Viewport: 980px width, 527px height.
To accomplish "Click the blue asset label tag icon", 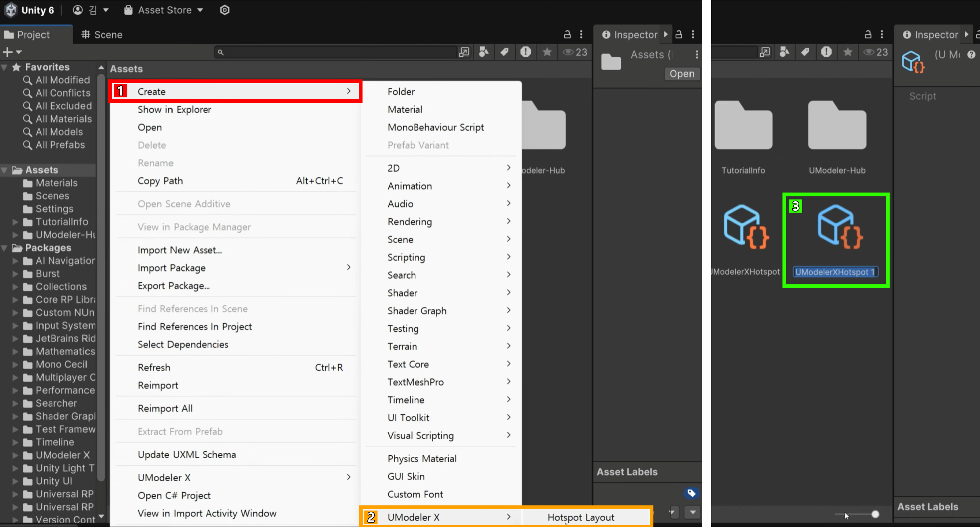I will (691, 493).
